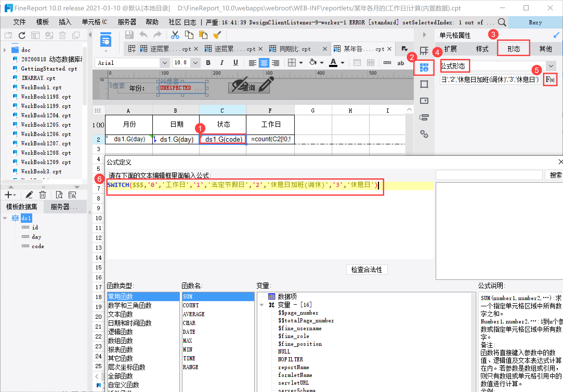Image resolution: width=563 pixels, height=392 pixels.
Task: Click the hyperlink chain icon in sidebar
Action: (x=424, y=134)
